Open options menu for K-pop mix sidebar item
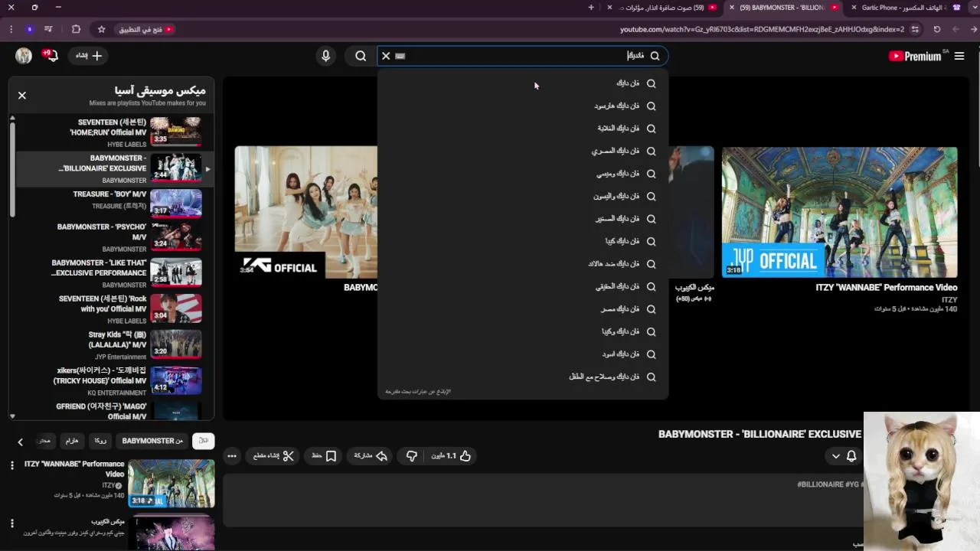 coord(12,523)
